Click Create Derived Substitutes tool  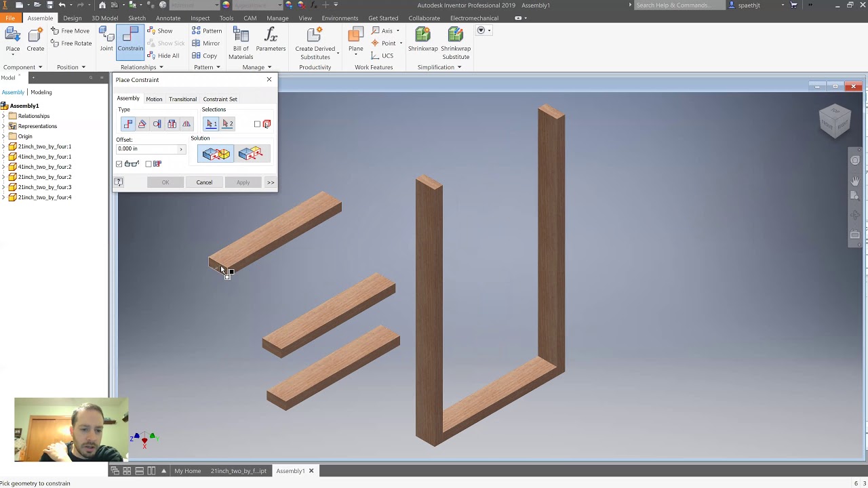pos(315,44)
